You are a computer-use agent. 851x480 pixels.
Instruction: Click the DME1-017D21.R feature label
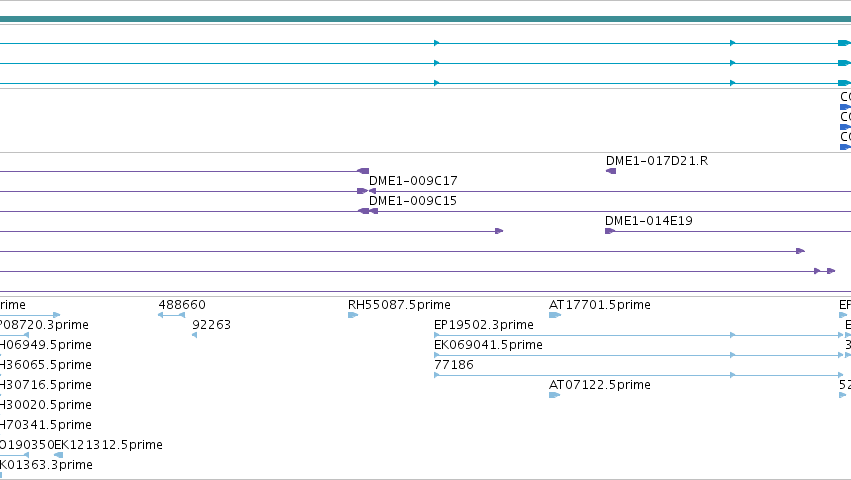(x=657, y=161)
